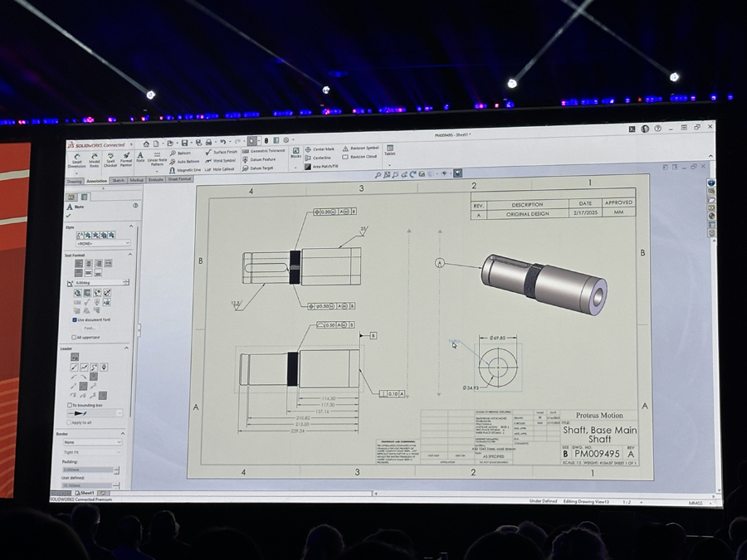This screenshot has width=747, height=560.
Task: Switch to the Sketch tab
Action: point(118,180)
